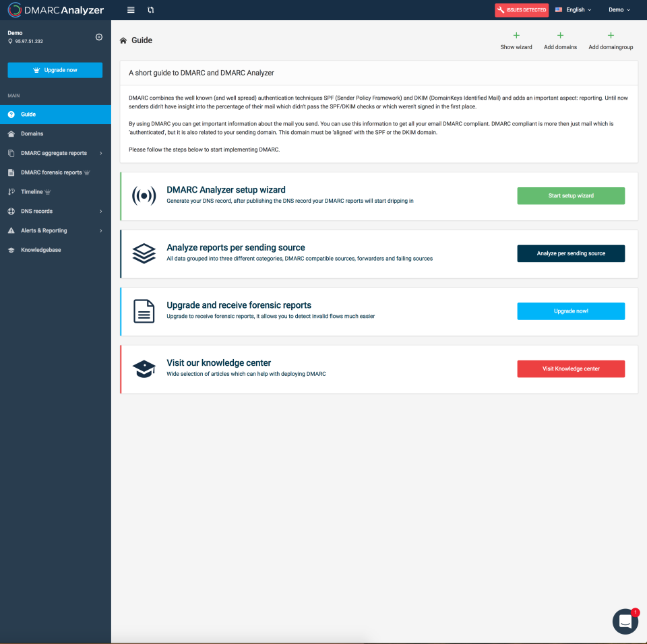
Task: Click the aggregate reports copy icon
Action: coord(11,153)
